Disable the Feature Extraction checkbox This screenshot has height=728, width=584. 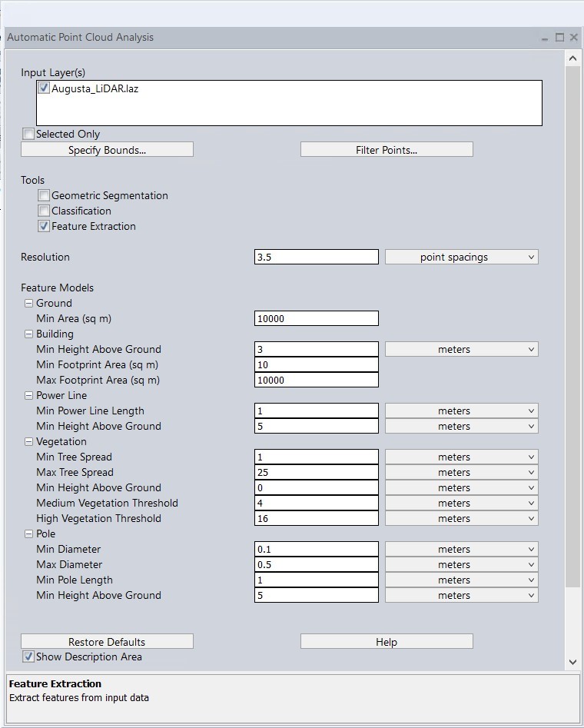pyautogui.click(x=44, y=227)
